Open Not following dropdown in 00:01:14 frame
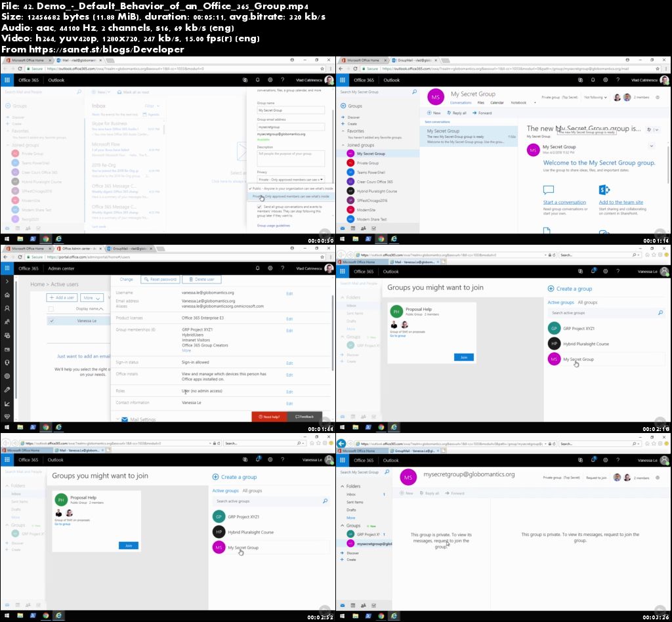The image size is (672, 622). click(x=596, y=97)
